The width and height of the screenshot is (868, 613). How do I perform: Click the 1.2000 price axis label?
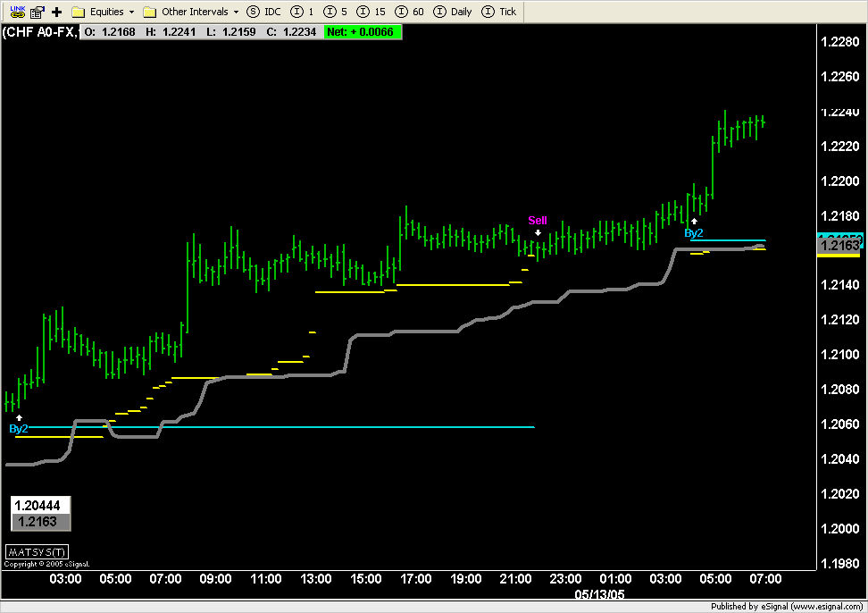pos(839,529)
